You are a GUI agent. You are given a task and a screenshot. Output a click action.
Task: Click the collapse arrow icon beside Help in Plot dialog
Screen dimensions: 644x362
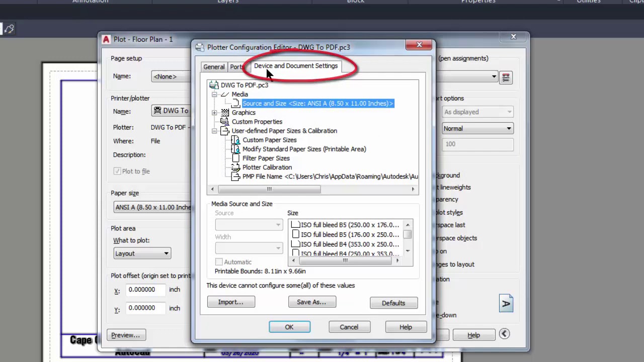click(x=504, y=334)
